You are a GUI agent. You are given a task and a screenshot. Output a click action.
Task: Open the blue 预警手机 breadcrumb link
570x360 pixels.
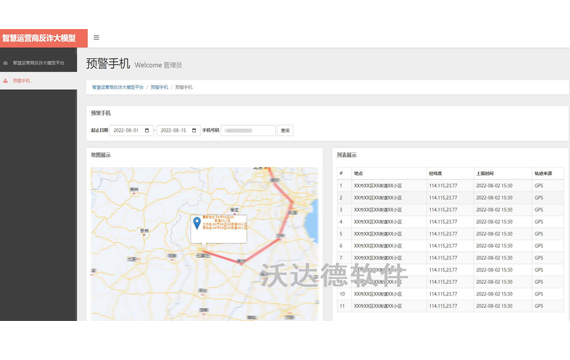(x=159, y=87)
